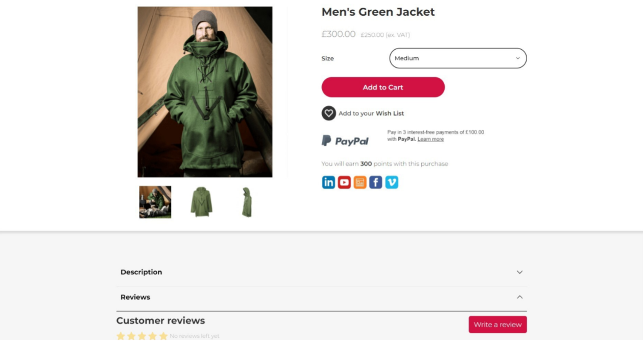Click the Vimeo icon
The height and width of the screenshot is (345, 644).
392,182
